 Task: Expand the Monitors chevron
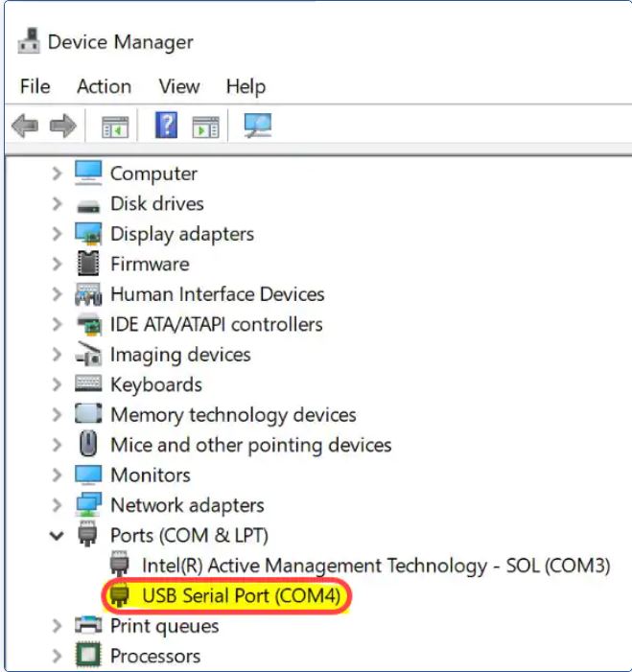point(57,475)
